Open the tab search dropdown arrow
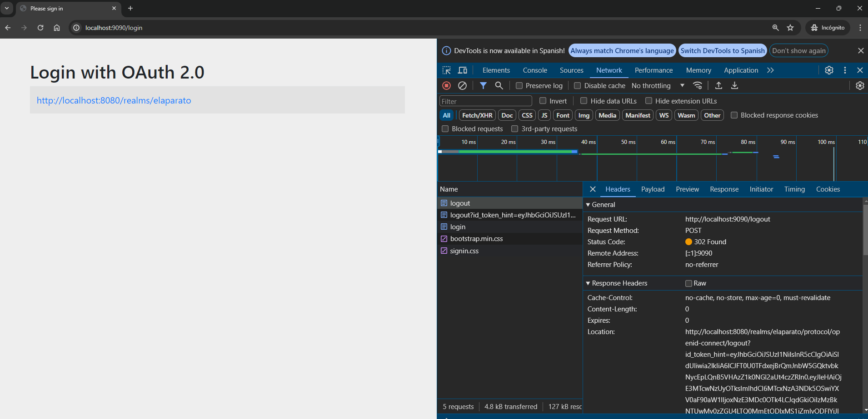Image resolution: width=868 pixels, height=419 pixels. click(x=7, y=8)
